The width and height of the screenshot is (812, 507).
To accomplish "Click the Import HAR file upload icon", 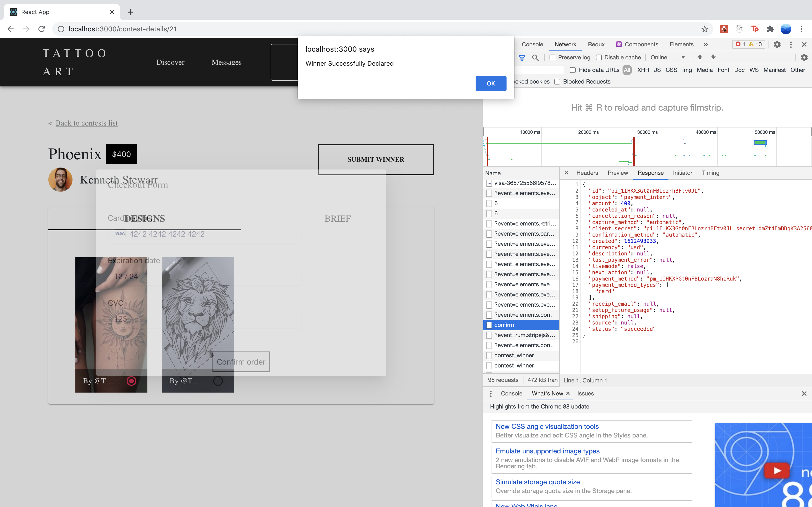I will click(x=700, y=58).
